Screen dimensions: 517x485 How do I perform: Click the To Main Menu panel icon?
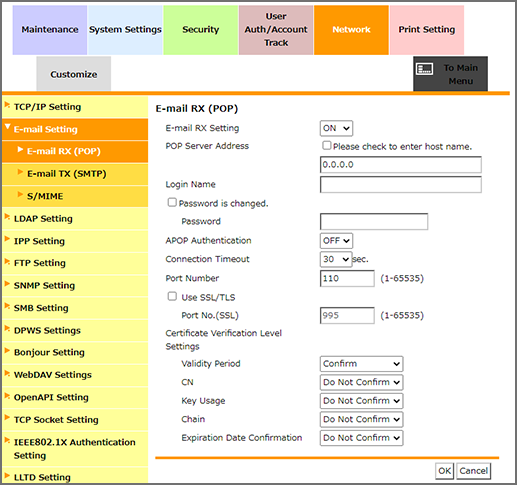point(425,69)
